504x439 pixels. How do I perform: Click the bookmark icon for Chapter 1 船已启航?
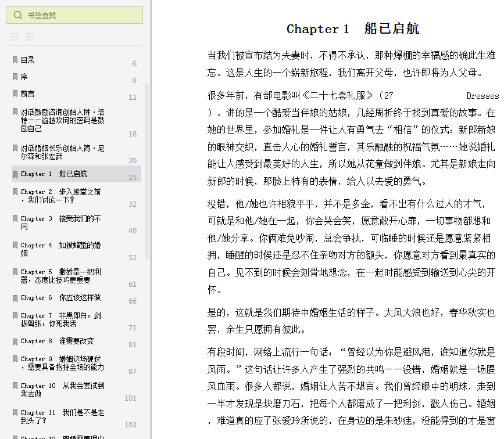(15, 174)
